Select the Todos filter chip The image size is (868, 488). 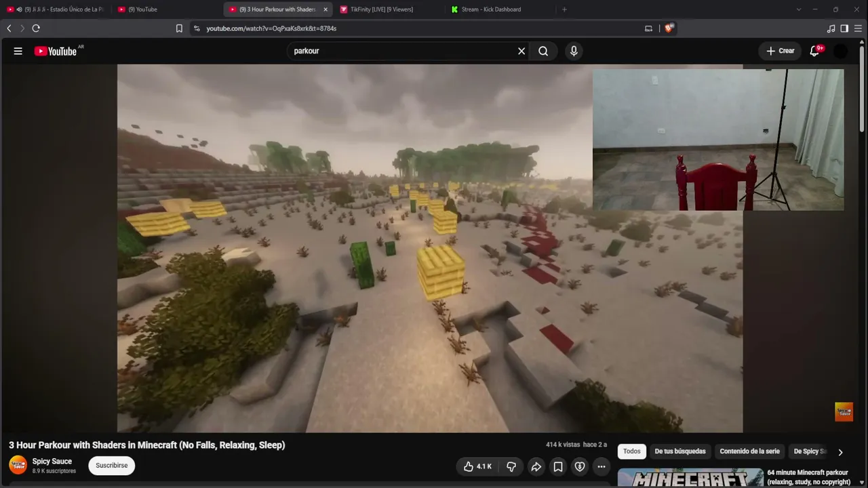tap(632, 451)
